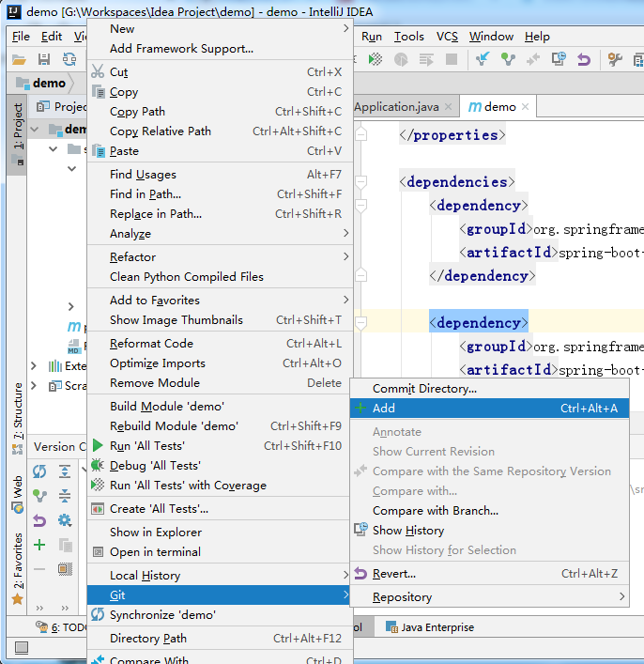Open the Local History submenu
This screenshot has width=644, height=664.
[x=220, y=575]
